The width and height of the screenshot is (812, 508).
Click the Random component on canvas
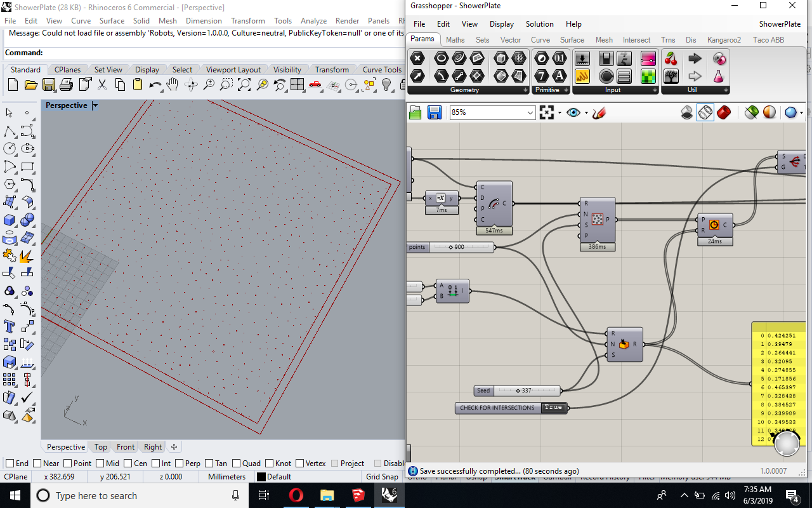pos(624,344)
